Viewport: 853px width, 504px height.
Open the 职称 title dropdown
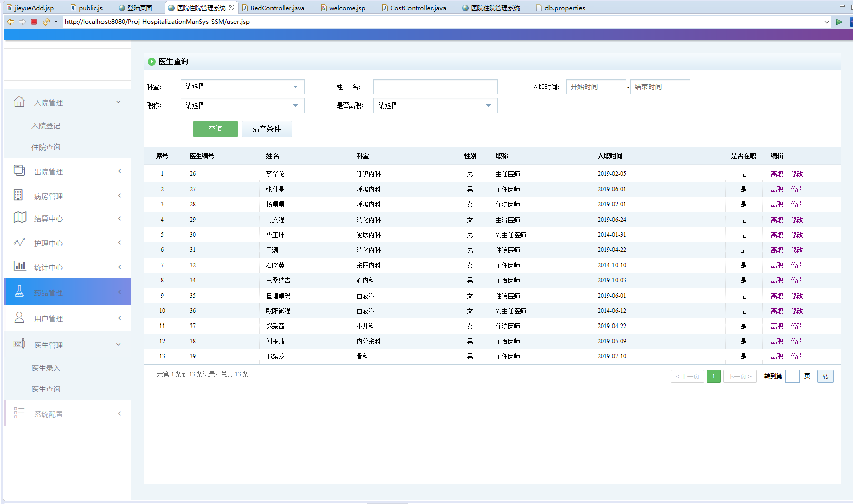(x=243, y=105)
